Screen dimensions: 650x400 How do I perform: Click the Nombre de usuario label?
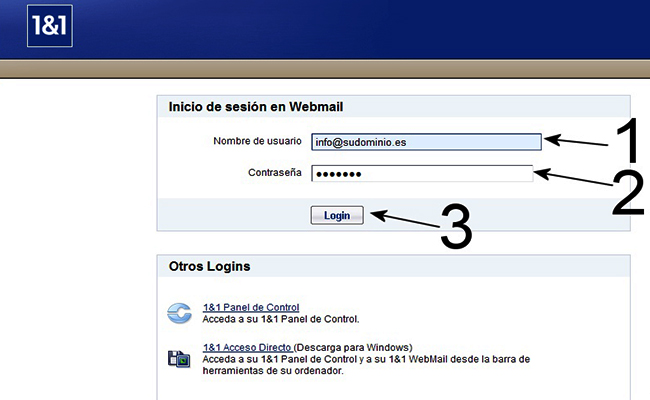257,141
